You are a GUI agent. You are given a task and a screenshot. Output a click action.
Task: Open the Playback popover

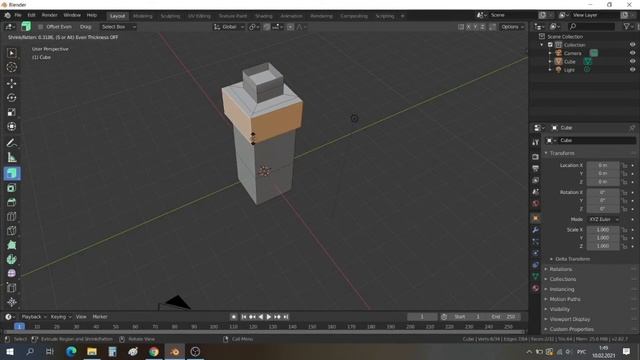click(x=33, y=317)
